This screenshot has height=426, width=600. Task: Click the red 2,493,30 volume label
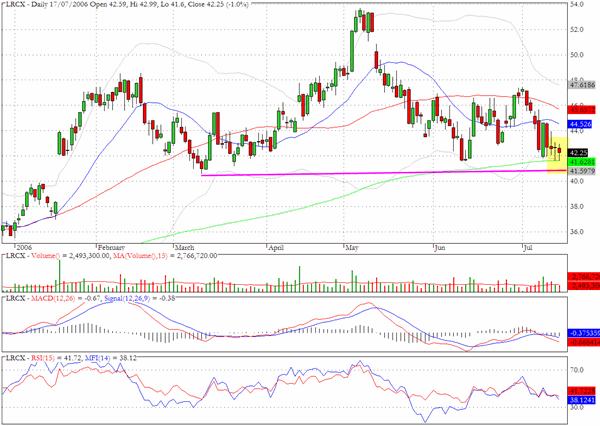pos(584,286)
